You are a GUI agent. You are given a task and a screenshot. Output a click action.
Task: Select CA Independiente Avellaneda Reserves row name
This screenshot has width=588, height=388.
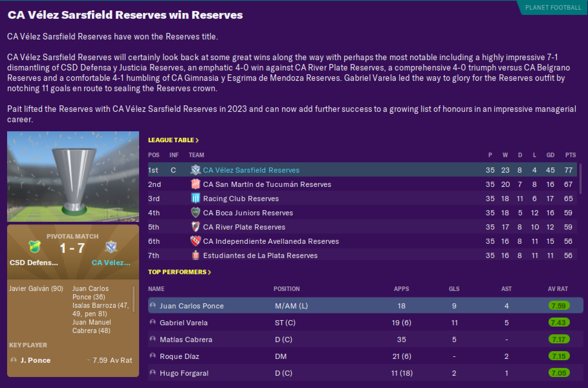point(271,241)
